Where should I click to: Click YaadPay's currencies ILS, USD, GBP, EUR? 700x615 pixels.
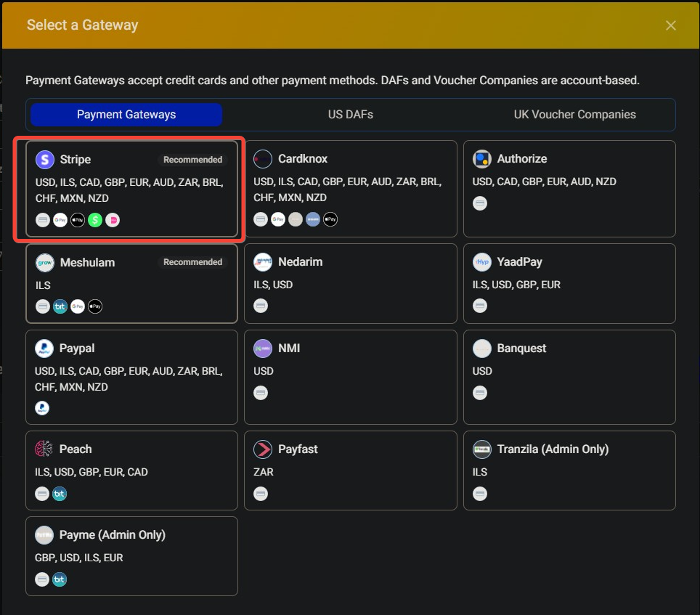pos(516,285)
